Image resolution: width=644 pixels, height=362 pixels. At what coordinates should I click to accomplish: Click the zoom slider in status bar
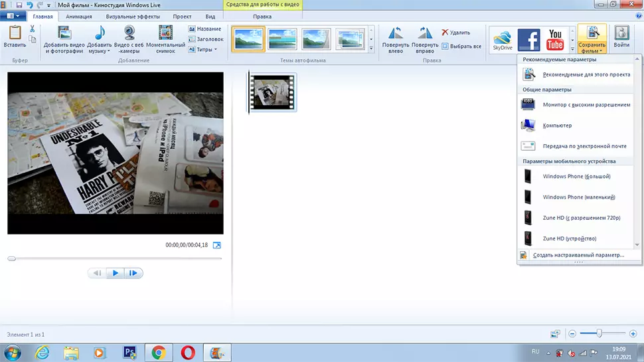click(x=599, y=333)
